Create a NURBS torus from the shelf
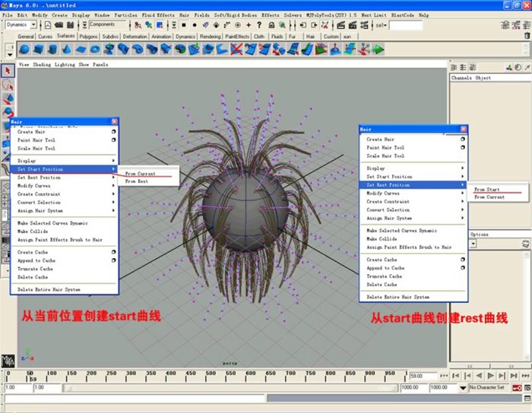Screen dimensions: 532x413 [x=95, y=49]
